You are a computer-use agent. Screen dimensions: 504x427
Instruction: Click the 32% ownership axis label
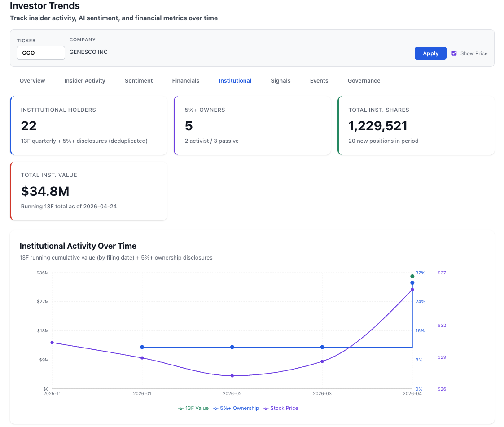click(420, 273)
